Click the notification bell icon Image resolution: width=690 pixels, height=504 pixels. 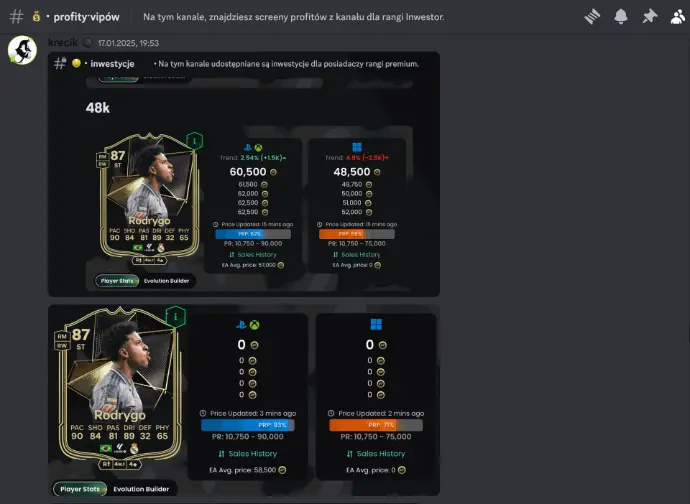click(620, 17)
